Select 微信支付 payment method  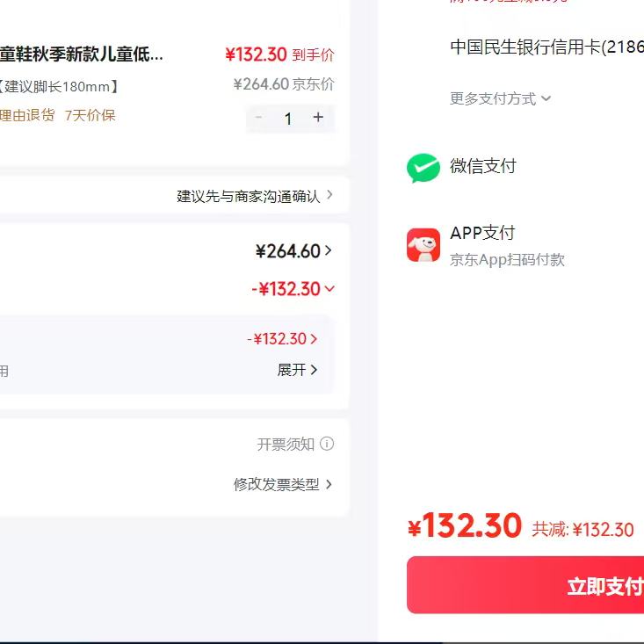483,166
